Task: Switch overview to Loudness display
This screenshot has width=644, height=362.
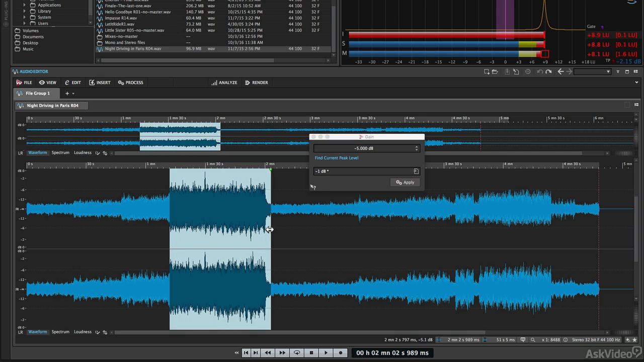Action: 83,153
